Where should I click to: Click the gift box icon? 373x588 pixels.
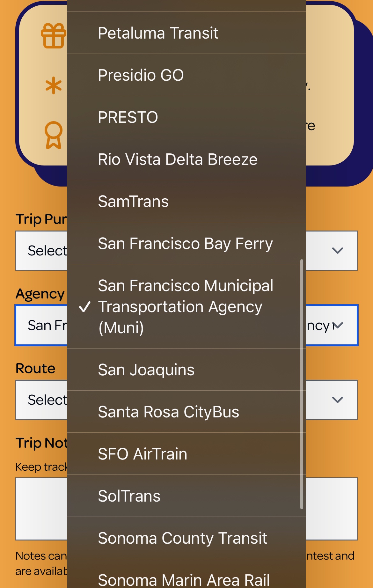[53, 36]
